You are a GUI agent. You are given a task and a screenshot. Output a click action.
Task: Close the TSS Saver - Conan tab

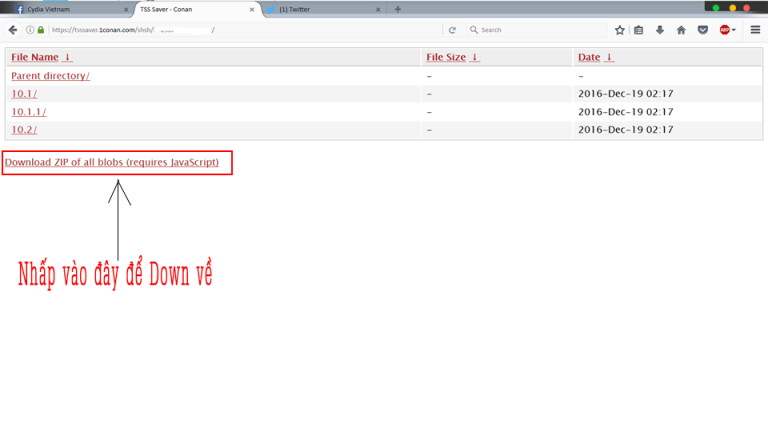pos(252,9)
